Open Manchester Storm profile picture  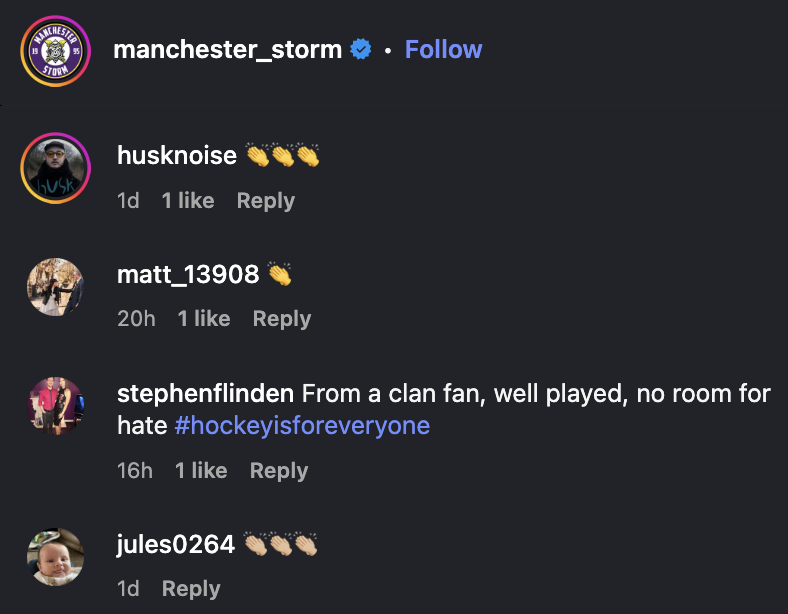(x=56, y=51)
